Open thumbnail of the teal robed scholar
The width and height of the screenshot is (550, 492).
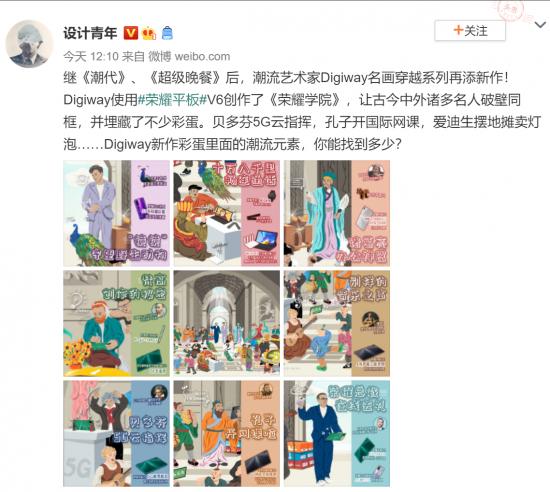click(x=337, y=213)
